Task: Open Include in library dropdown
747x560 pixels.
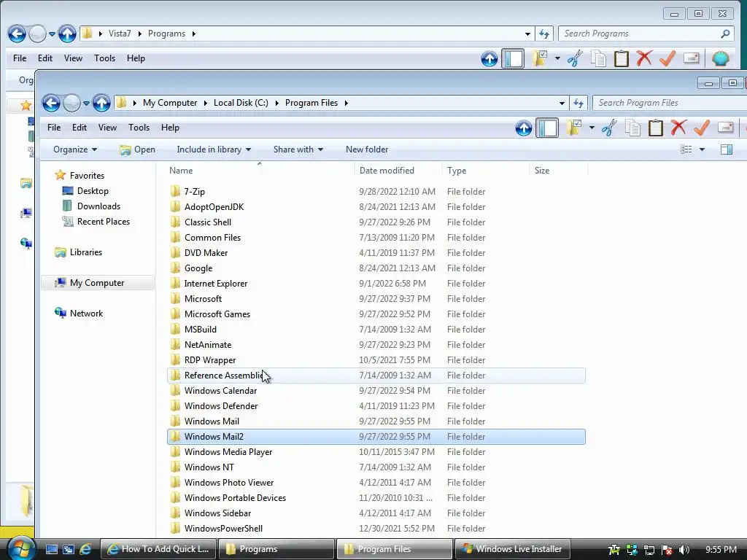Action: click(x=214, y=149)
